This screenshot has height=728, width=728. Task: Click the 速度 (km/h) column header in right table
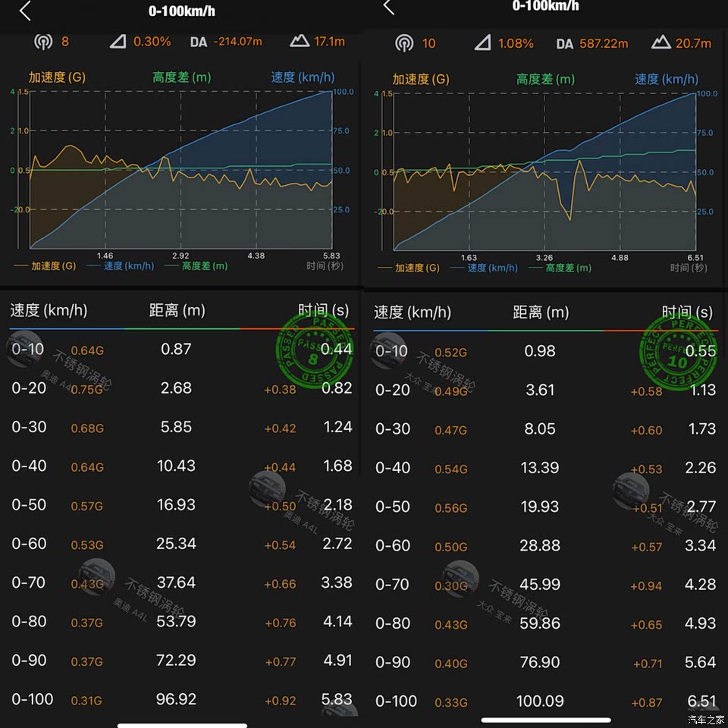point(412,312)
